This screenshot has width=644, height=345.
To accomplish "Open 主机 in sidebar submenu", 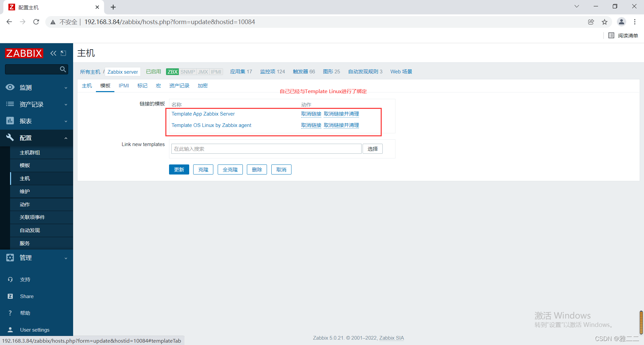I will (x=42, y=179).
